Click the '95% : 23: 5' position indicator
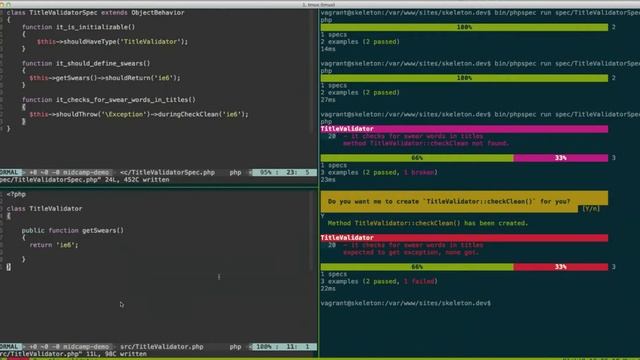This screenshot has width=640, height=360. (x=284, y=173)
